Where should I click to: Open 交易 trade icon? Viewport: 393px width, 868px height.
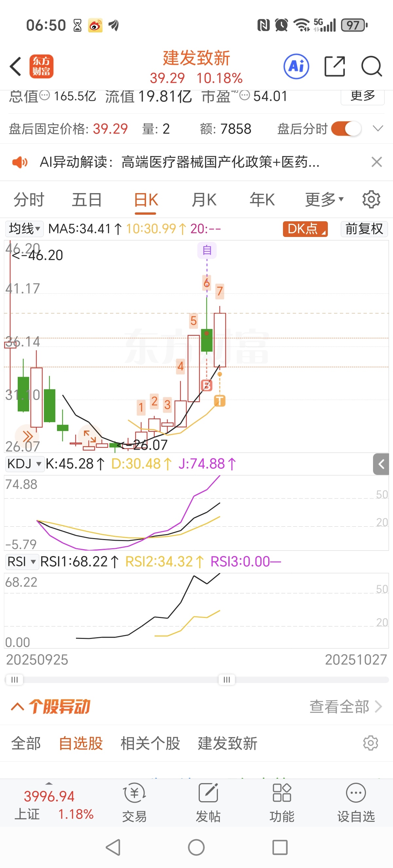pyautogui.click(x=135, y=803)
